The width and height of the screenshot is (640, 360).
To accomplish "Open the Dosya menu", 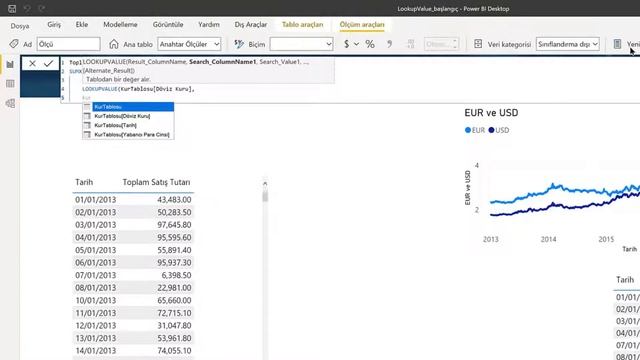I will coord(20,25).
